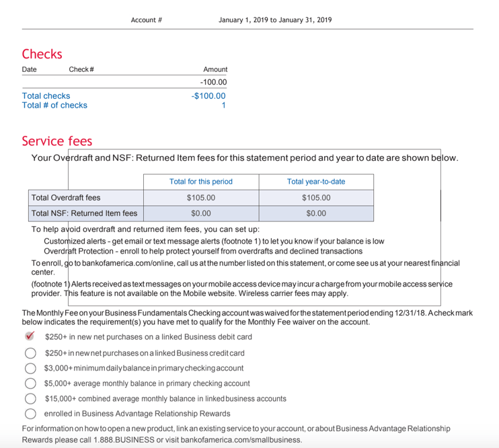Select the $5,000+ average monthly balance circle
499x448 pixels.
pos(30,383)
